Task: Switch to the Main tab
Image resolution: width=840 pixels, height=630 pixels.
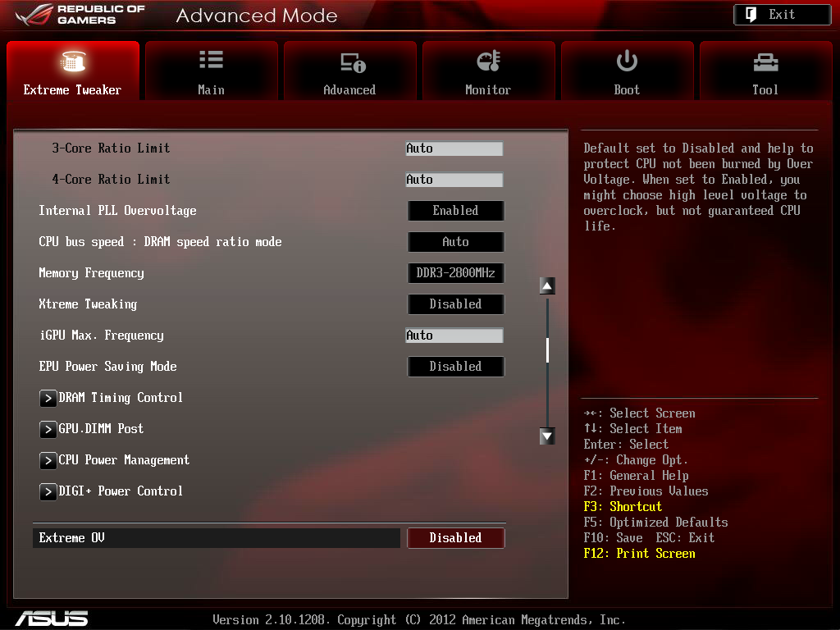Action: 211,71
